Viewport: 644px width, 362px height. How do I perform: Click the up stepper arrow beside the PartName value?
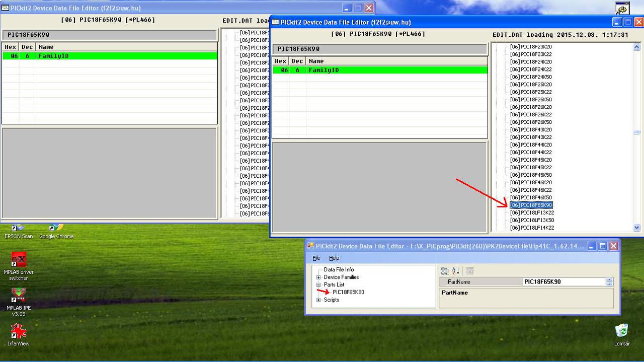click(609, 280)
